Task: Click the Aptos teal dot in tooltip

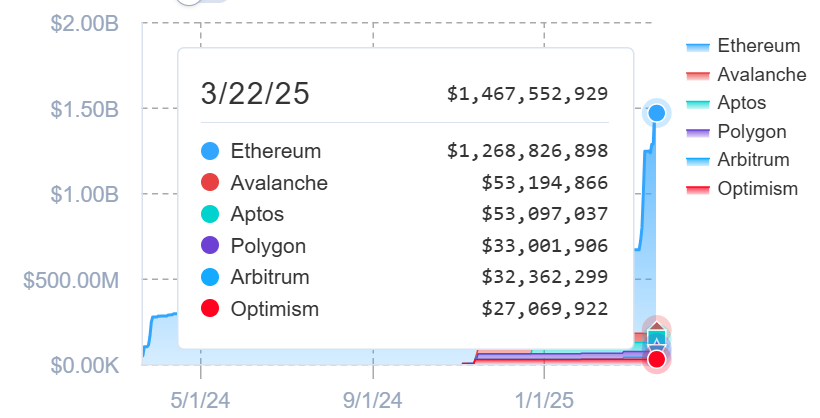Action: pyautogui.click(x=210, y=214)
